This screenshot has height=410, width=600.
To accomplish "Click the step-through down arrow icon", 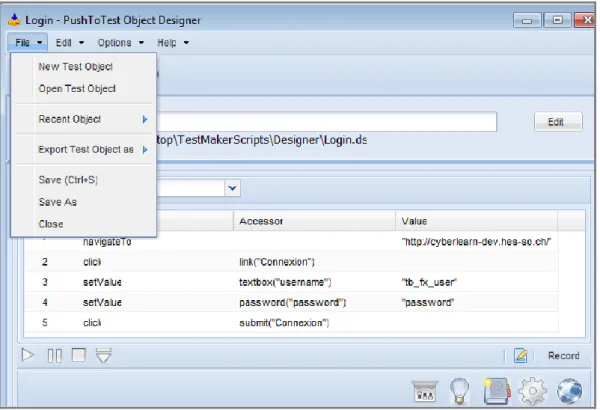I will (x=103, y=355).
